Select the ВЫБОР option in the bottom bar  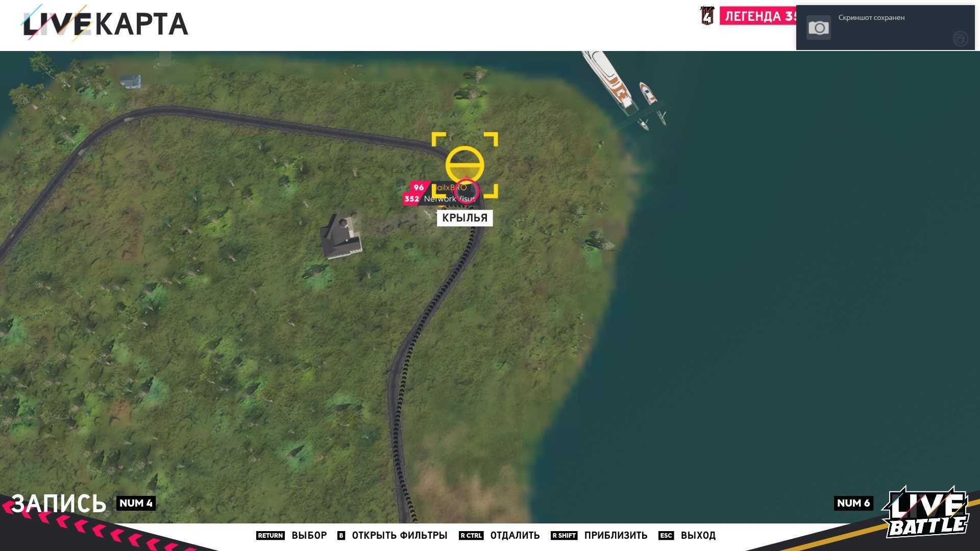(x=309, y=535)
